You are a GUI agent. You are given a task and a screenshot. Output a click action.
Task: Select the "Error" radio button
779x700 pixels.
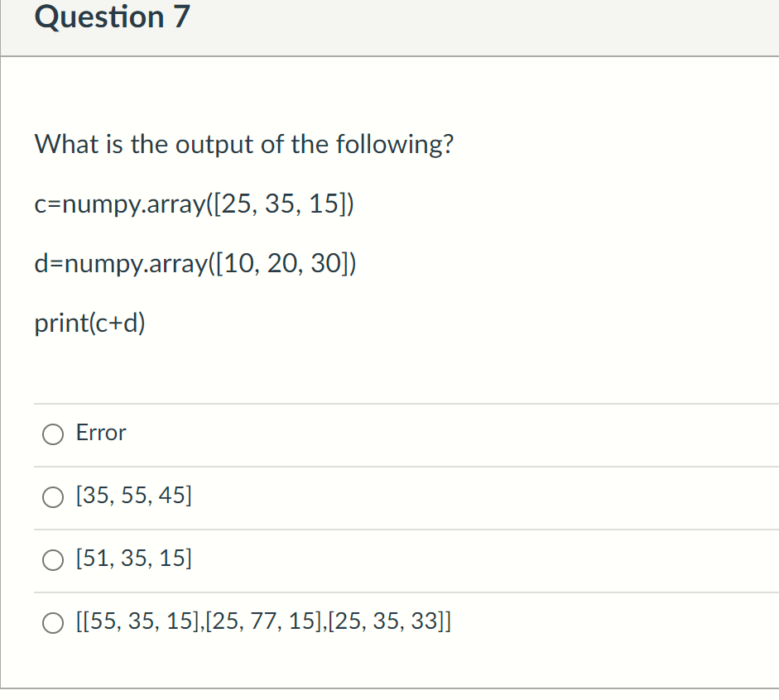click(52, 434)
